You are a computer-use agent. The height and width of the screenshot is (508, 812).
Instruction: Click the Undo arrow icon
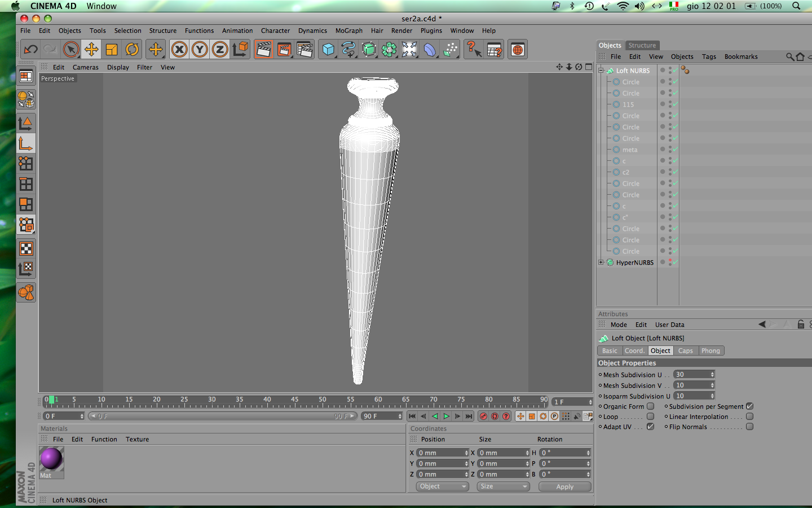tap(30, 50)
